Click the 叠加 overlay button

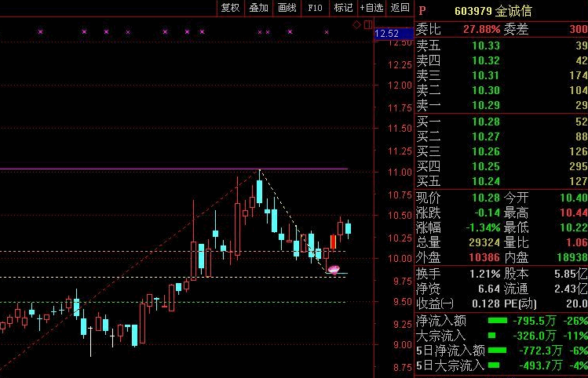[259, 8]
